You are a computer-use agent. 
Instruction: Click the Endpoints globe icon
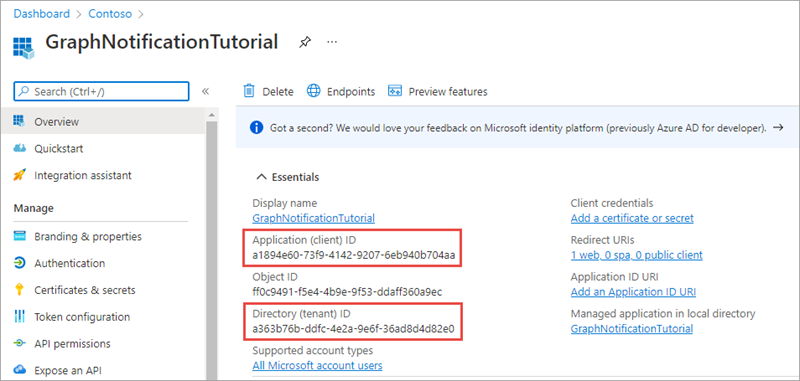313,91
